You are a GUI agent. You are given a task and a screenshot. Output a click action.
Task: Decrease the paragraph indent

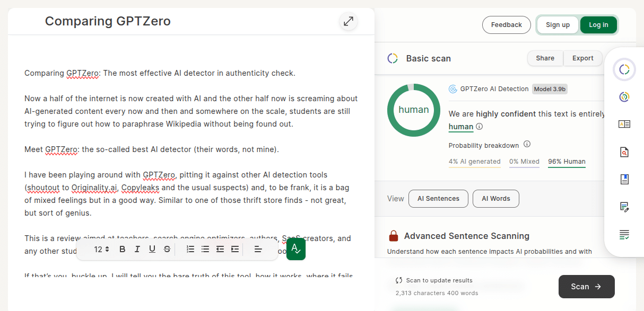coord(220,249)
